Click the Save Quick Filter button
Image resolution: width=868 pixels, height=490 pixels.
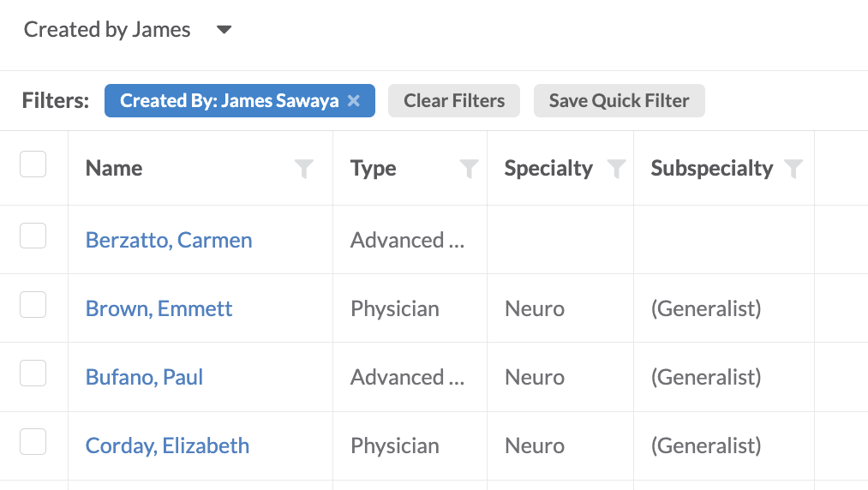click(x=619, y=101)
